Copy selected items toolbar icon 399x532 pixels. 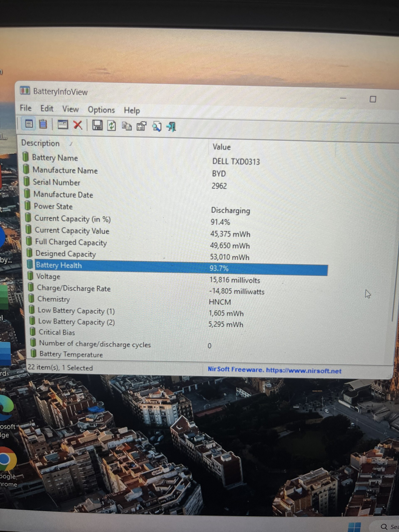[x=127, y=126]
